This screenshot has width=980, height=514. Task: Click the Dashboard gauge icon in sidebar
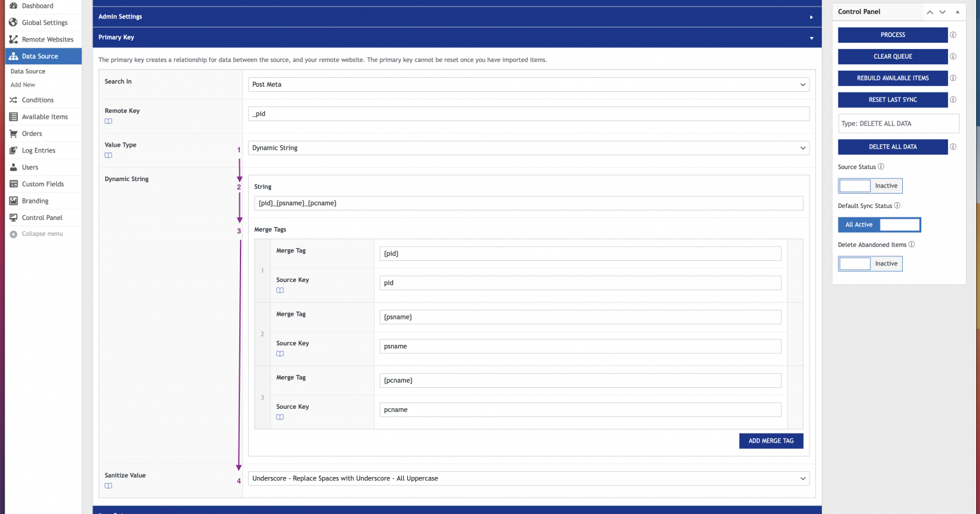coord(13,6)
